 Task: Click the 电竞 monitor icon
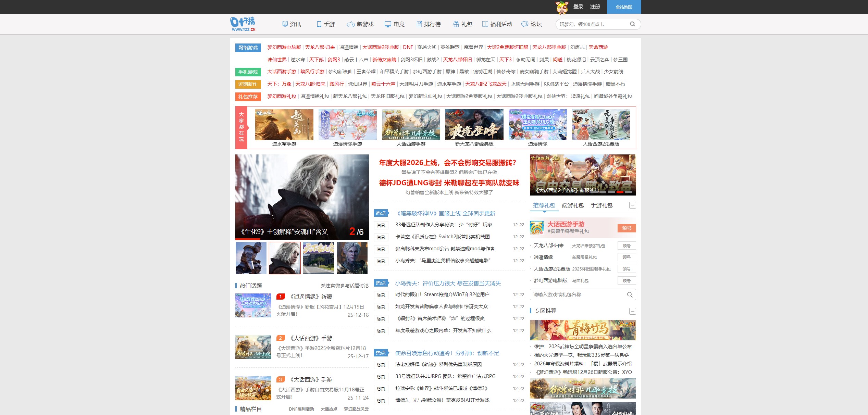[x=387, y=24]
